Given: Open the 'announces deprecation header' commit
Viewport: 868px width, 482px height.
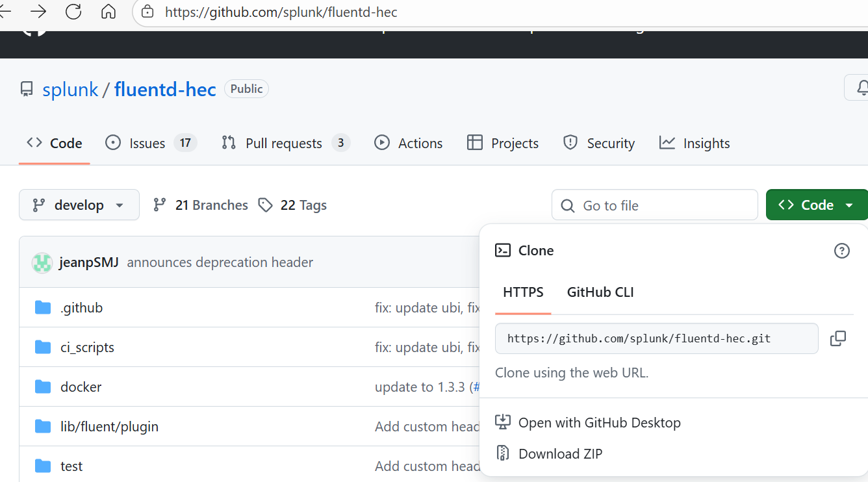Looking at the screenshot, I should click(220, 262).
